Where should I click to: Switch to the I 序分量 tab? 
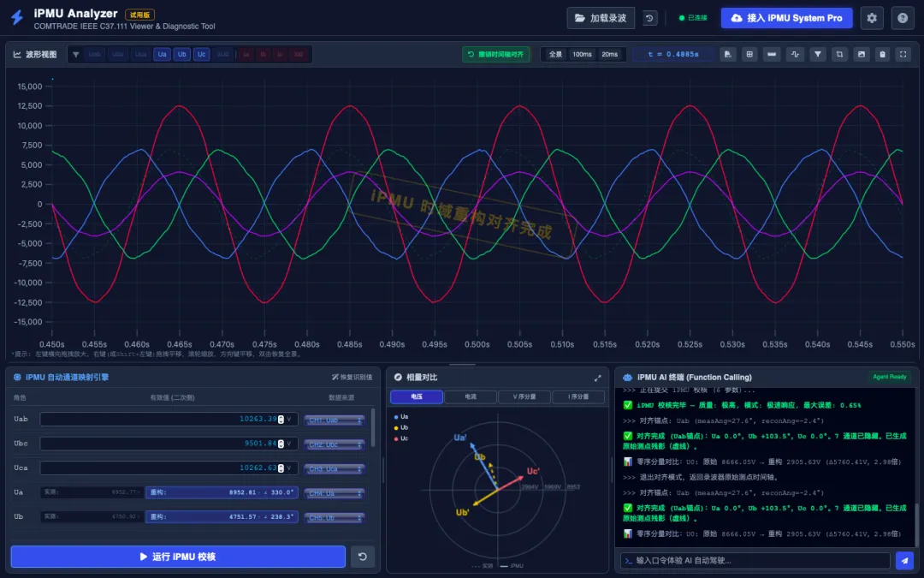click(x=578, y=397)
